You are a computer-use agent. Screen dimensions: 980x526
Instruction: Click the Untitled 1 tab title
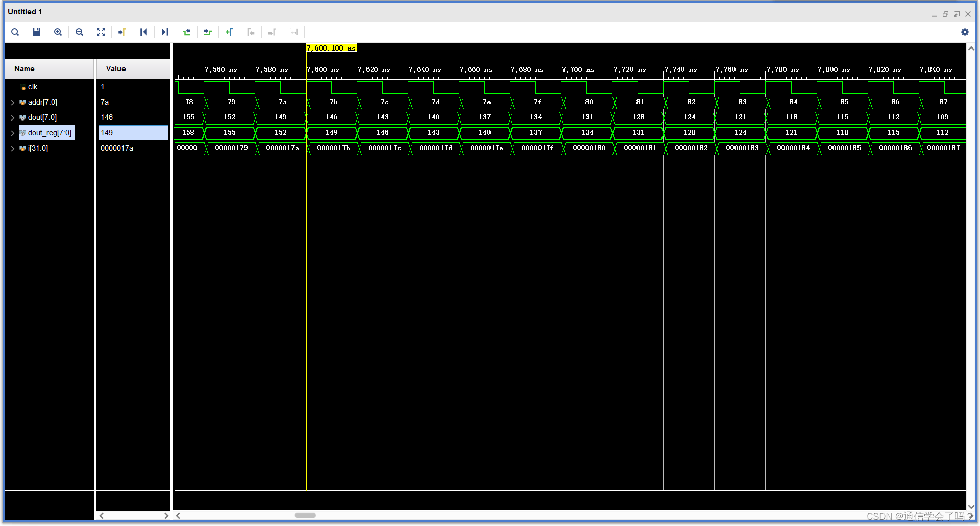[x=25, y=11]
